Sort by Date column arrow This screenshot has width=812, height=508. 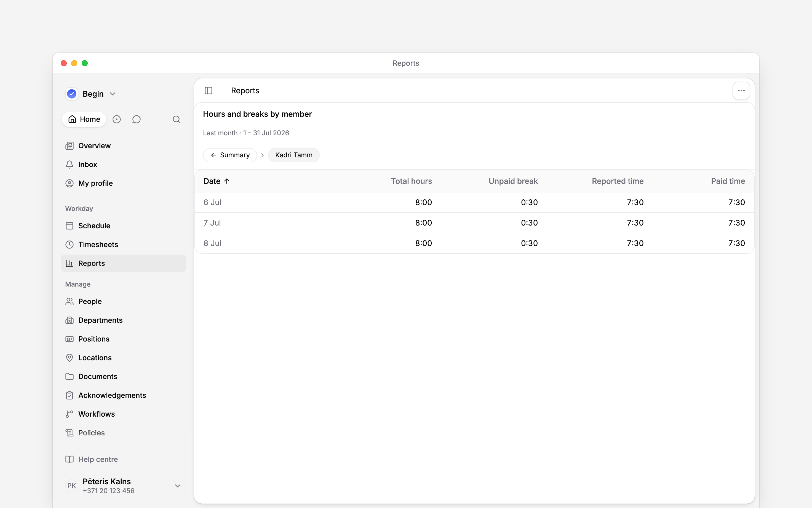point(227,181)
